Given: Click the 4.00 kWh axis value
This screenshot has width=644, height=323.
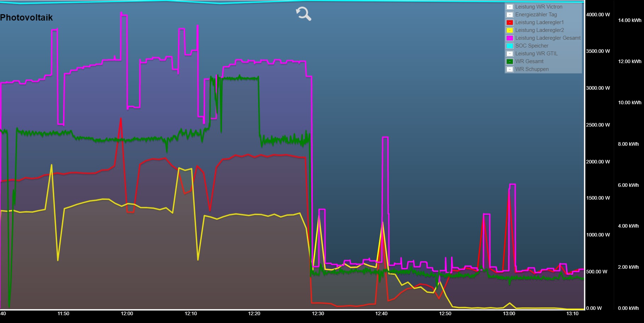Looking at the screenshot, I should (628, 226).
